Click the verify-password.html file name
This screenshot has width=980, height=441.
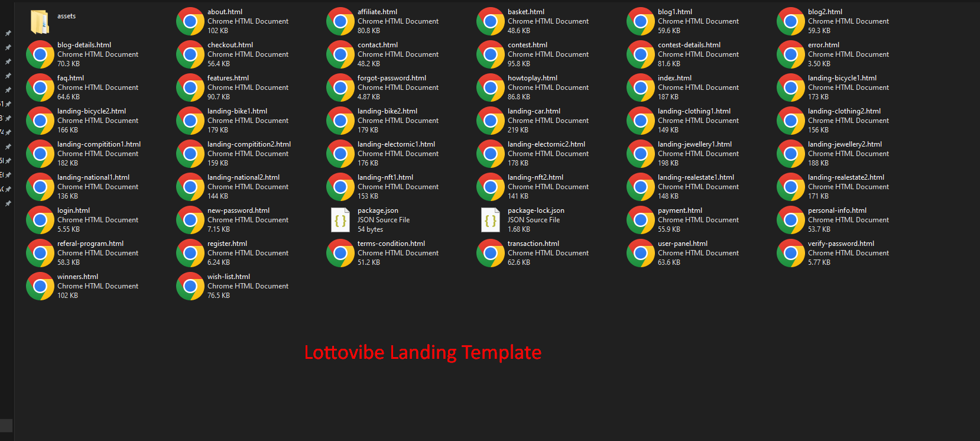[x=841, y=244]
